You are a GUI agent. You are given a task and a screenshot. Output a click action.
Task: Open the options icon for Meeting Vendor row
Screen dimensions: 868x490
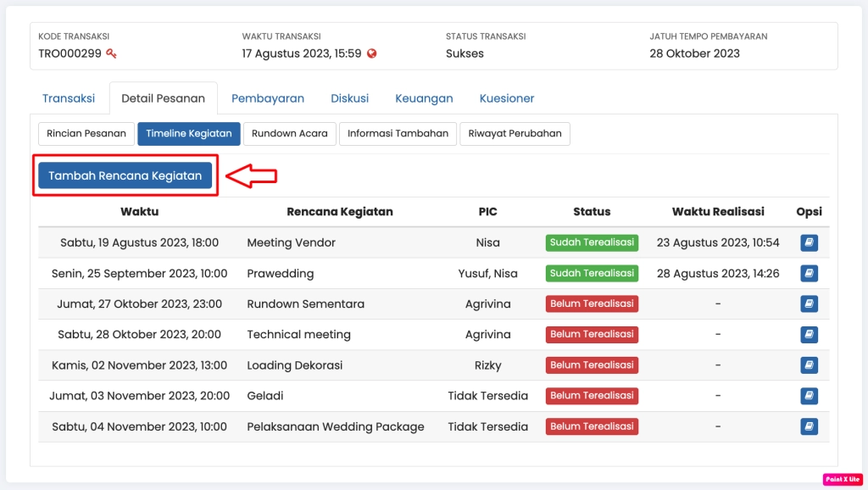pos(809,242)
